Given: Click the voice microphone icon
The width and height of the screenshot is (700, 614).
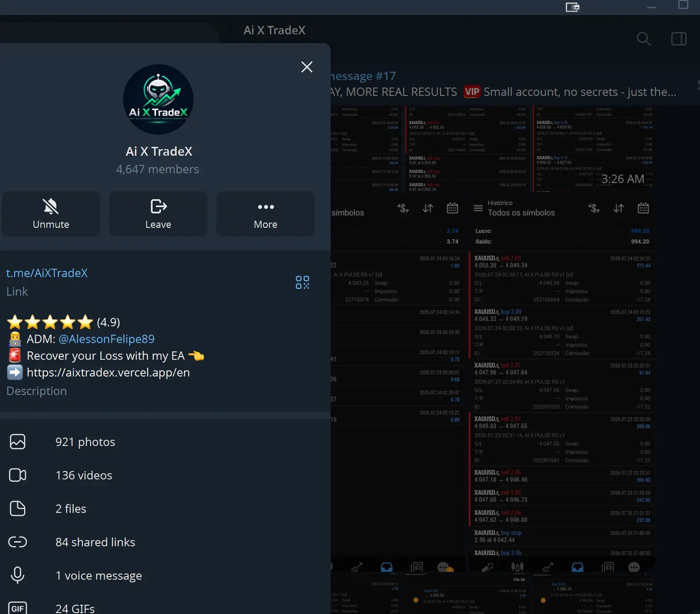Looking at the screenshot, I should pyautogui.click(x=17, y=575).
